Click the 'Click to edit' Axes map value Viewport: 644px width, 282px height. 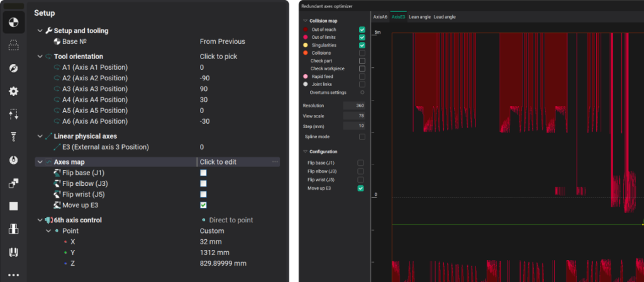coord(218,162)
